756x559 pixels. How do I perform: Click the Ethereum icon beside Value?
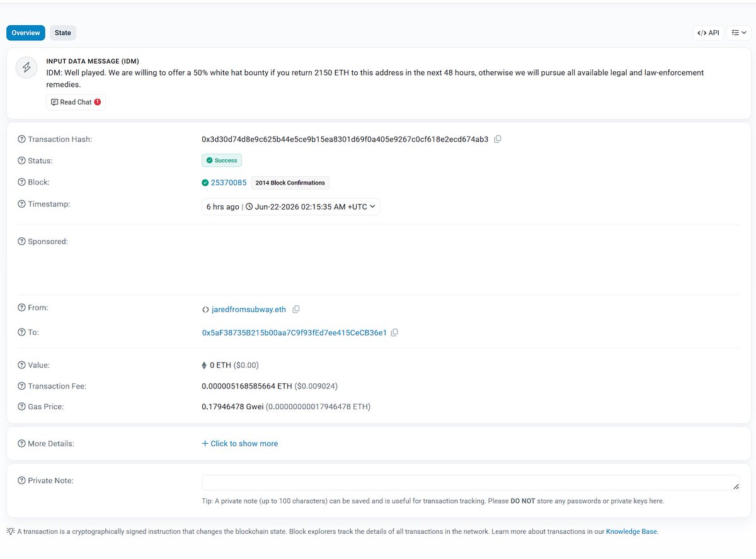(203, 365)
